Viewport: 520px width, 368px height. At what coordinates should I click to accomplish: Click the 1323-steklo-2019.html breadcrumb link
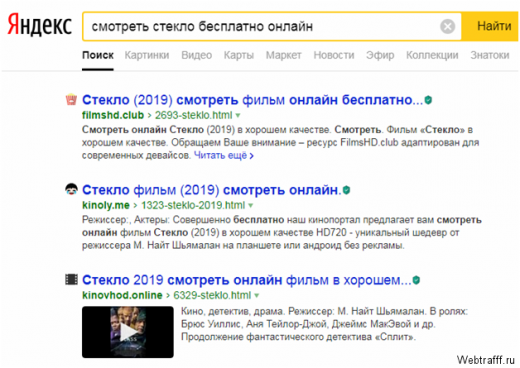click(193, 205)
